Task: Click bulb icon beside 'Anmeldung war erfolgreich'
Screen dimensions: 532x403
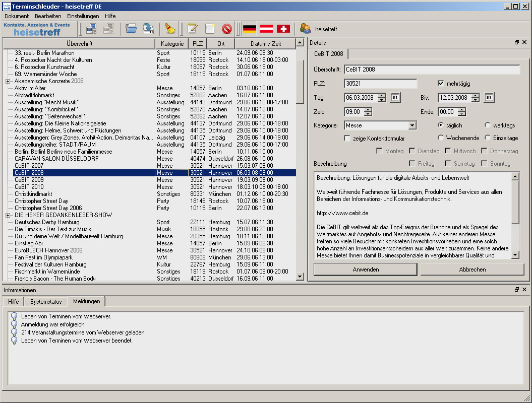Action: click(14, 324)
